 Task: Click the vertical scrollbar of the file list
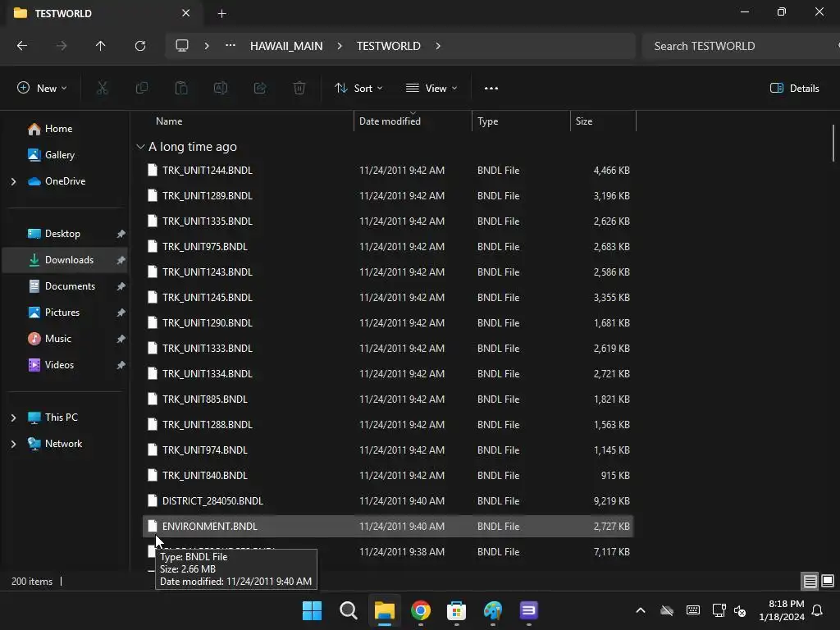(833, 143)
